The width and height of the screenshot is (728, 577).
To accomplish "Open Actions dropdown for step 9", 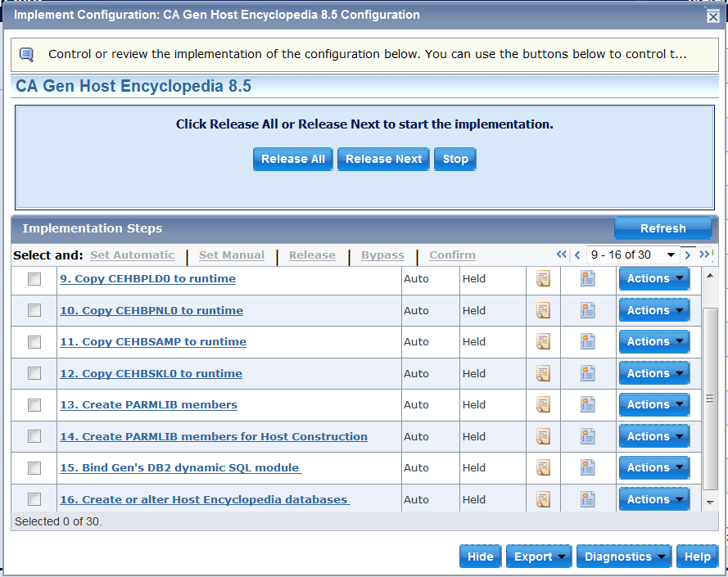I will [x=654, y=278].
